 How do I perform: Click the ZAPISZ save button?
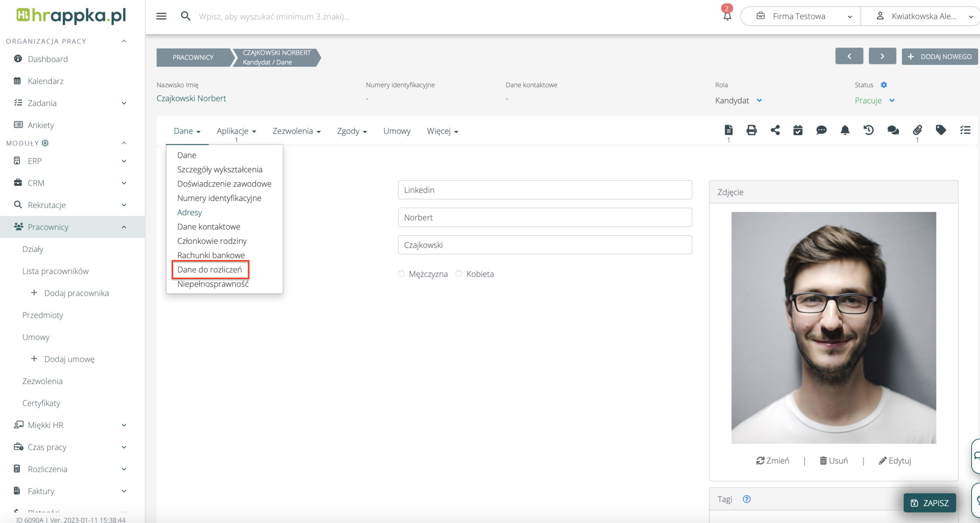click(929, 503)
